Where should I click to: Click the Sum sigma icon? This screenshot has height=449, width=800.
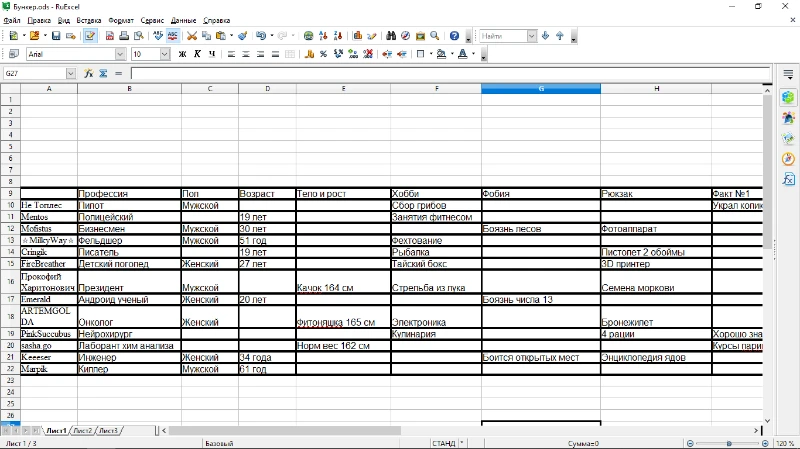(x=104, y=73)
